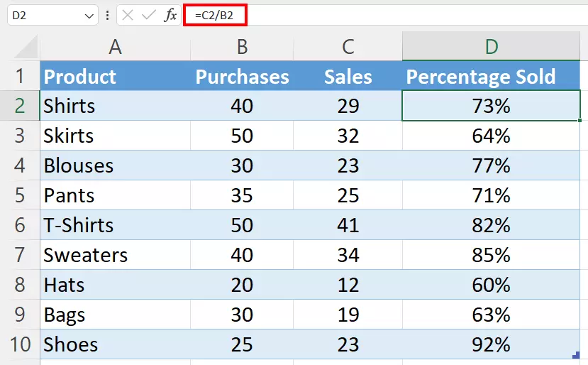Select the Purchases header cell
The width and height of the screenshot is (588, 365).
coord(242,77)
